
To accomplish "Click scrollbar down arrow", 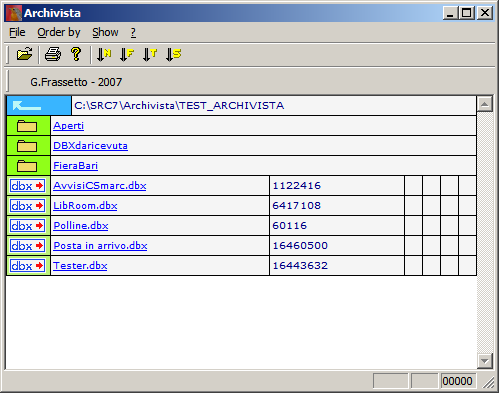I will click(485, 361).
